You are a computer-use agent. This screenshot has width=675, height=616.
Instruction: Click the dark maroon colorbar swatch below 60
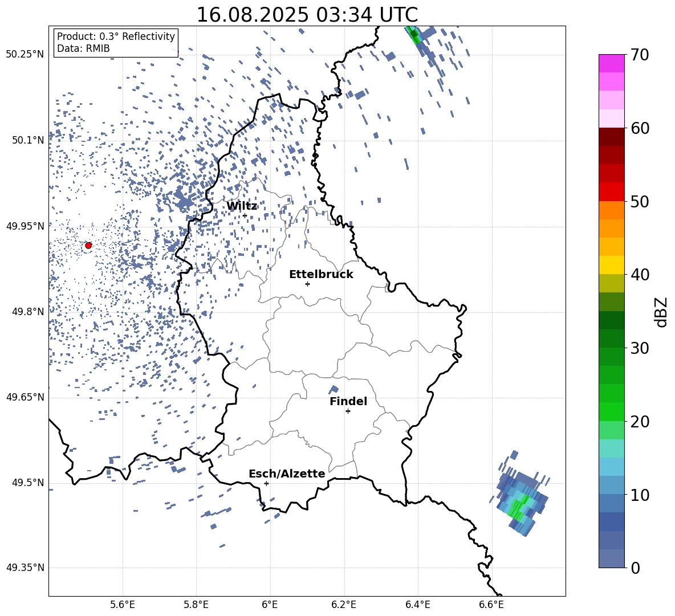(611, 137)
